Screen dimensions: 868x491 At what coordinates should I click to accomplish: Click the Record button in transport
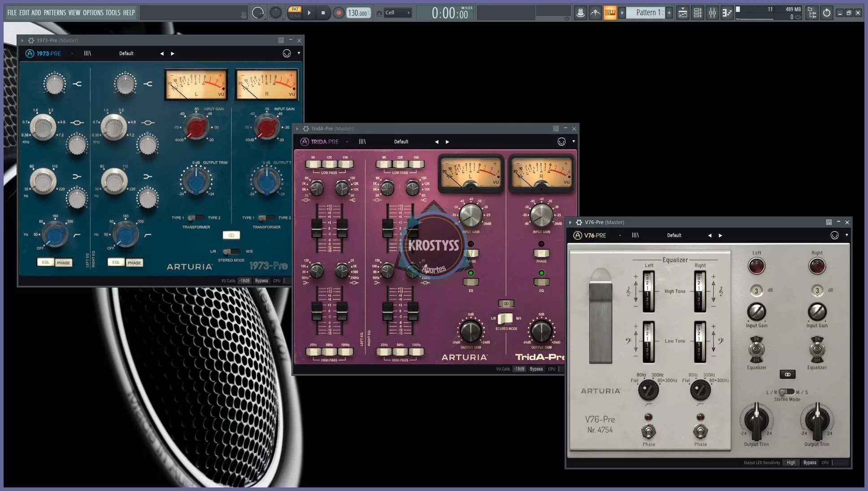[x=339, y=13]
